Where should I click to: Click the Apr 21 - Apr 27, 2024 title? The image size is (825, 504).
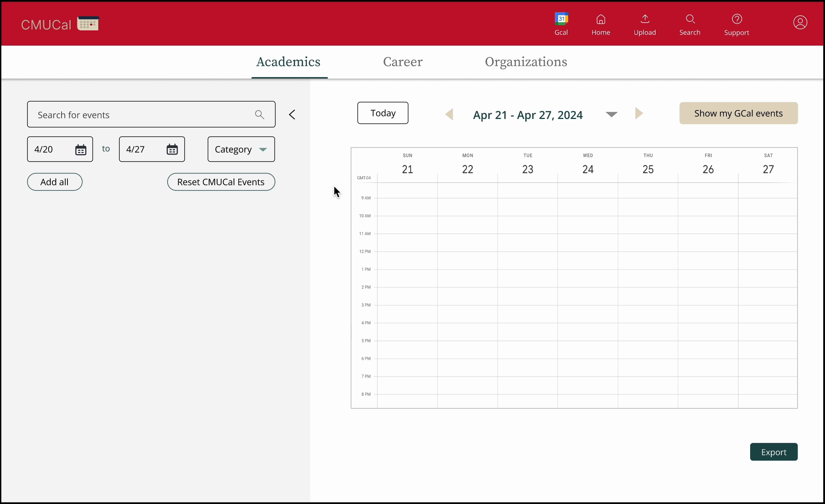[x=528, y=115]
